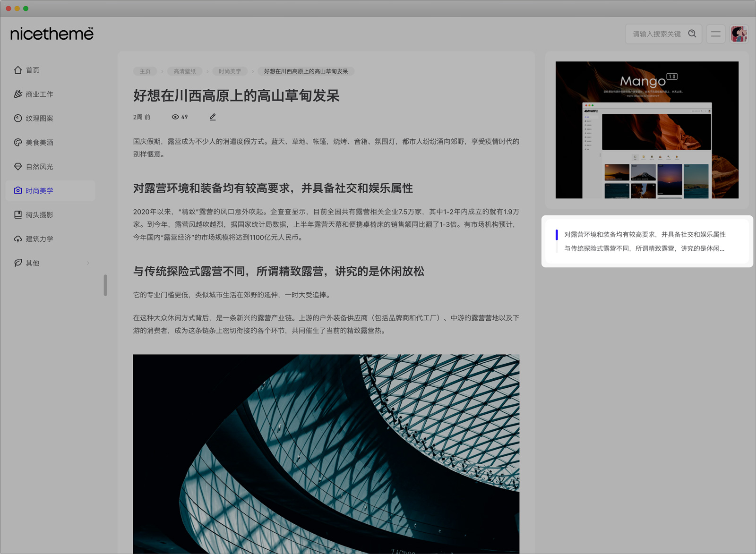Open the hamburger menu button
Image resolution: width=756 pixels, height=554 pixels.
(x=716, y=34)
